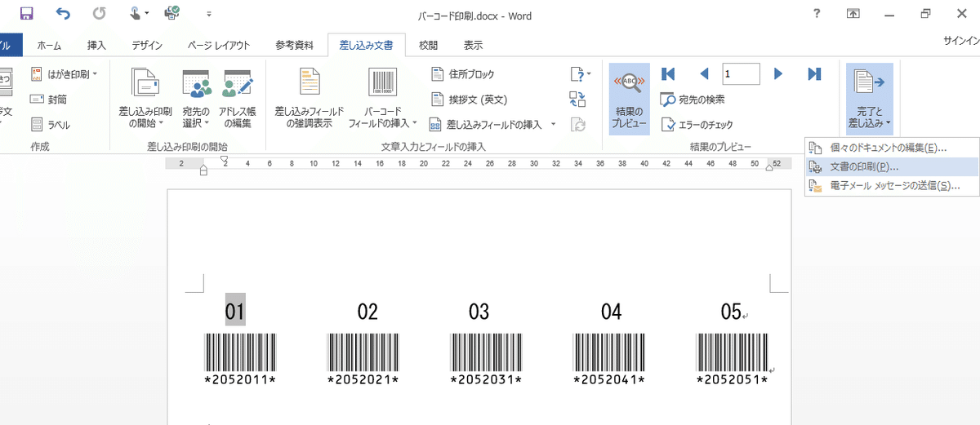Open 宛先の選択 dropdown

(196, 99)
